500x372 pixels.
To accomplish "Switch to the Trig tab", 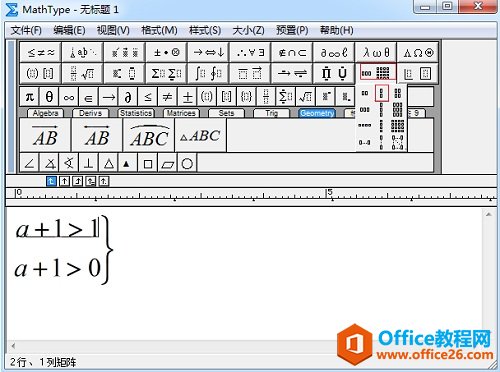I will point(272,113).
